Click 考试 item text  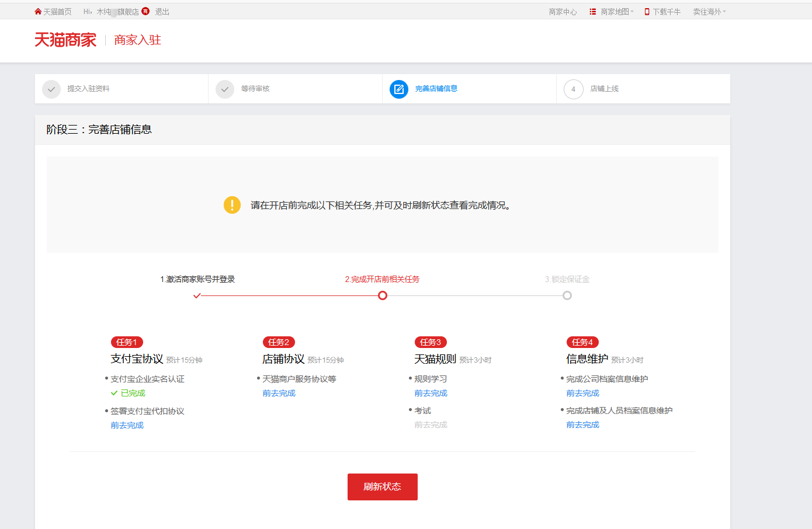422,410
